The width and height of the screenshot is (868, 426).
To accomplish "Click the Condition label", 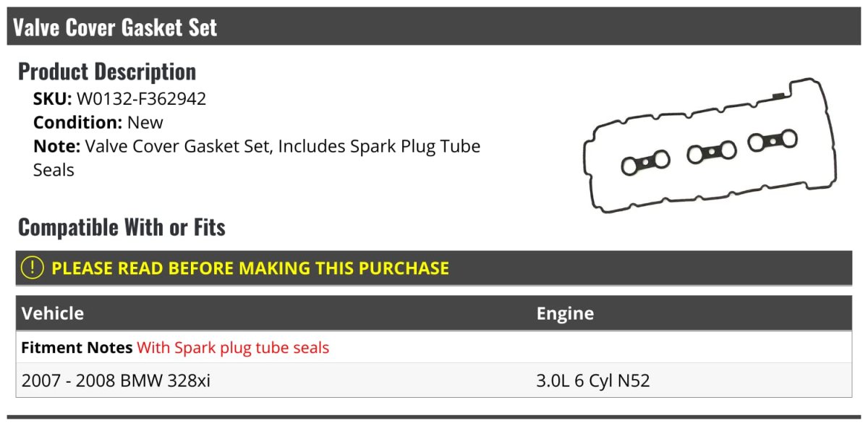I will coord(77,122).
